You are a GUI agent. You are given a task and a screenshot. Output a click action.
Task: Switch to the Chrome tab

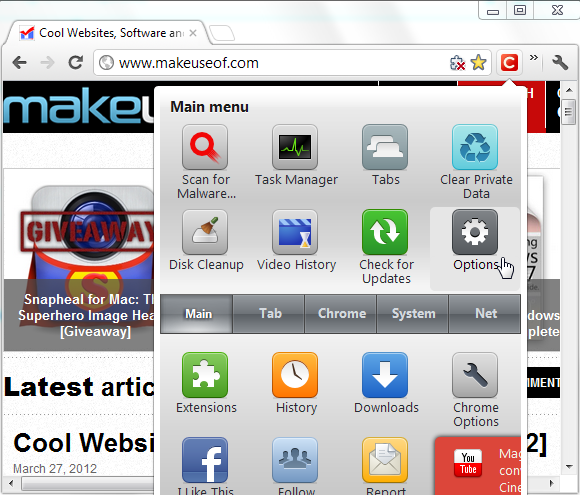click(x=341, y=314)
